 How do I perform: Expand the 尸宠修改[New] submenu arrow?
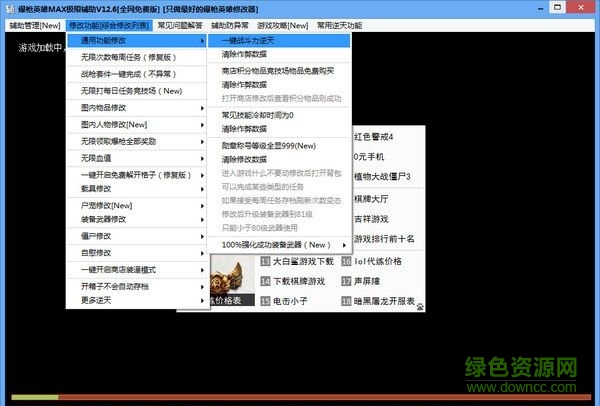coord(202,206)
